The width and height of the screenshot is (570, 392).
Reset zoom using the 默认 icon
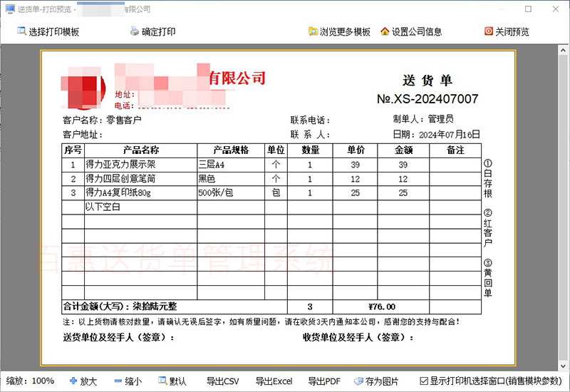[x=162, y=381]
